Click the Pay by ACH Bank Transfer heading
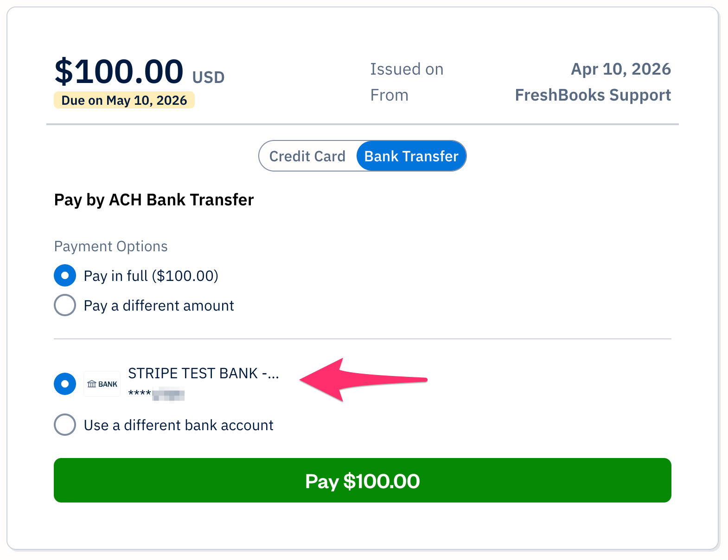Viewport: 728px width, 560px height. click(x=153, y=200)
